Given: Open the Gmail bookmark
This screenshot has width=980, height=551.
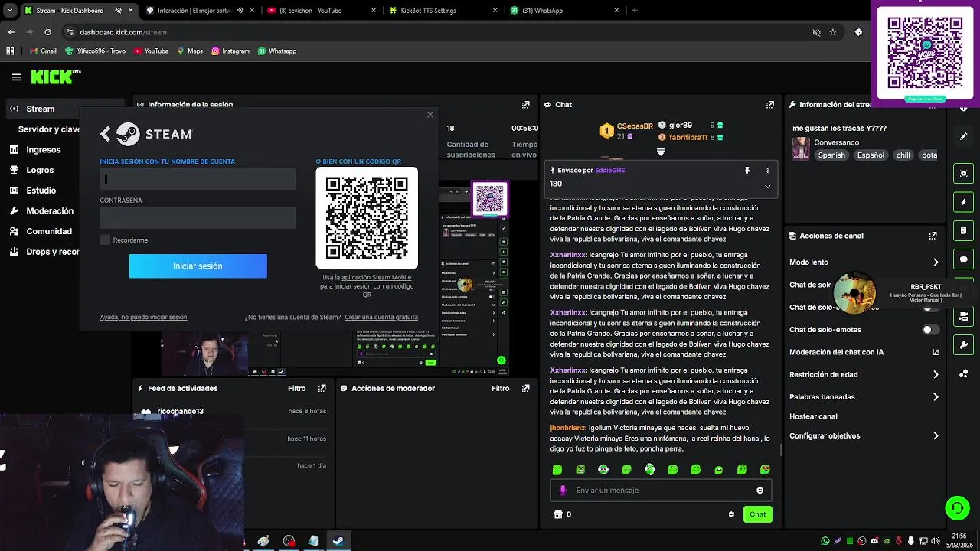Looking at the screenshot, I should pos(43,51).
